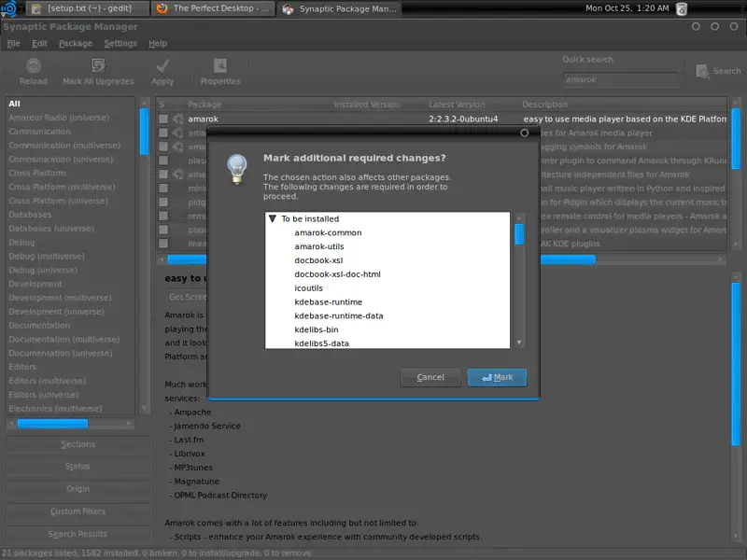Click the Cancel button in the dialog
The width and height of the screenshot is (747, 560).
tap(430, 377)
